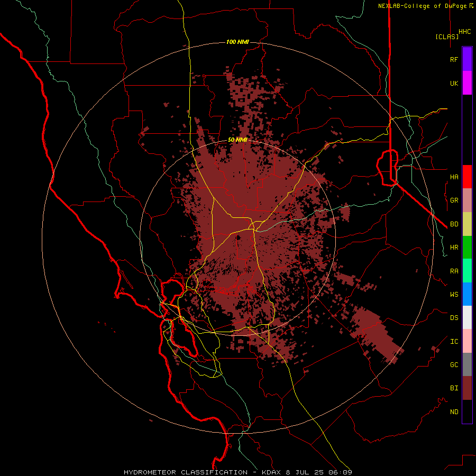The height and width of the screenshot is (476, 476).
Task: Click the GC legend label
Action: [454, 365]
